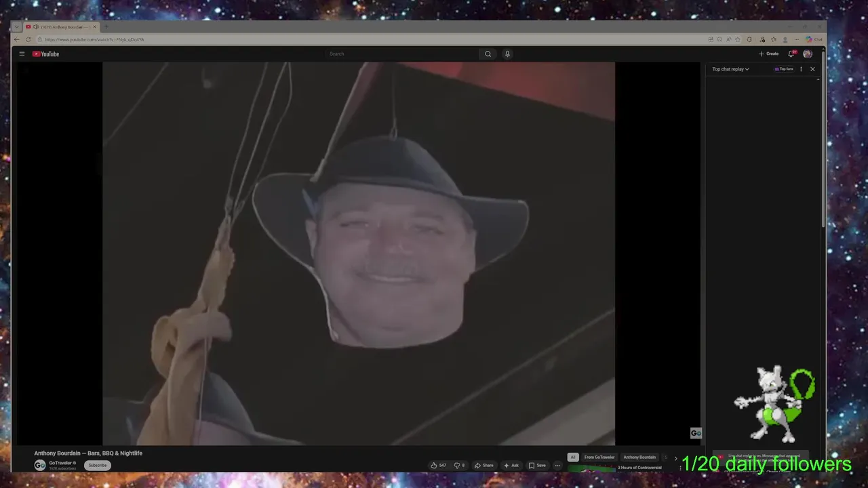The width and height of the screenshot is (868, 488).
Task: Open the GoTraveler channel avatar
Action: (40, 465)
